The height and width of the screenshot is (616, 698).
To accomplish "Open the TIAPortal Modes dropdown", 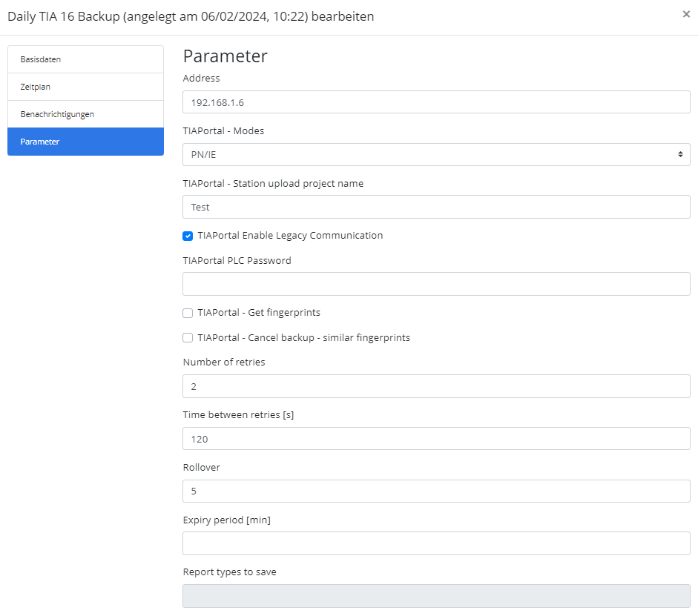I will coord(436,154).
